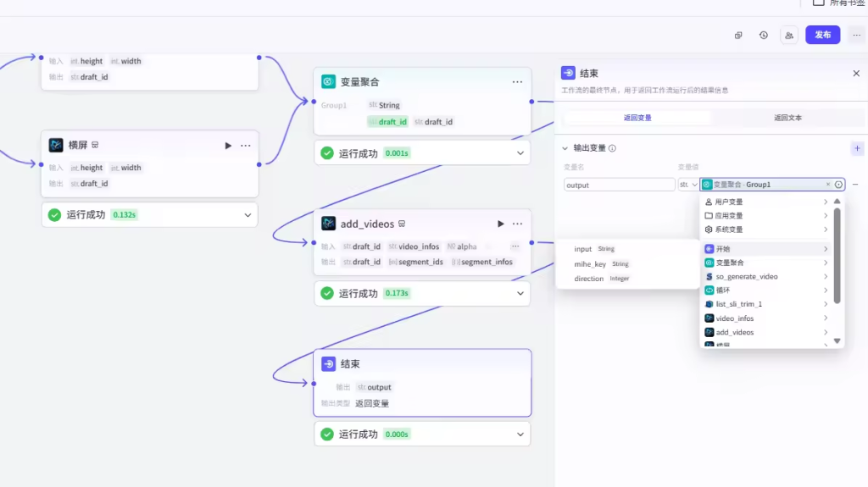Select the 返回变量 tab

pyautogui.click(x=637, y=118)
